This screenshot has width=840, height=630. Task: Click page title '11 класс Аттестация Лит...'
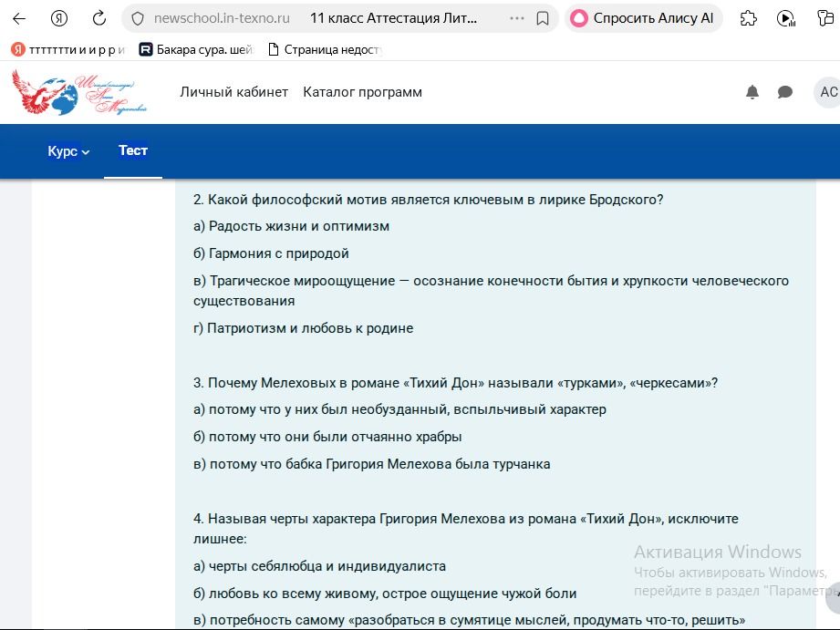(x=393, y=18)
